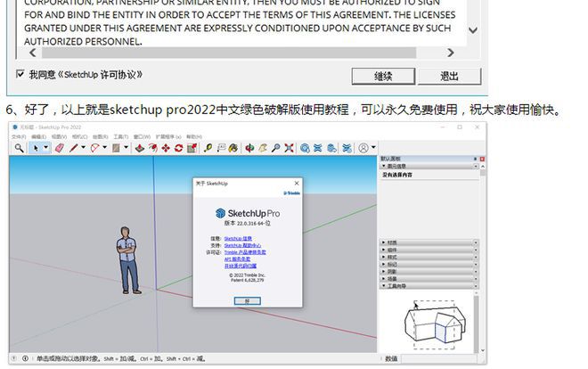Screen dimensions: 588x369
Task: Open the SketchUp 信息 link
Action: (238, 239)
